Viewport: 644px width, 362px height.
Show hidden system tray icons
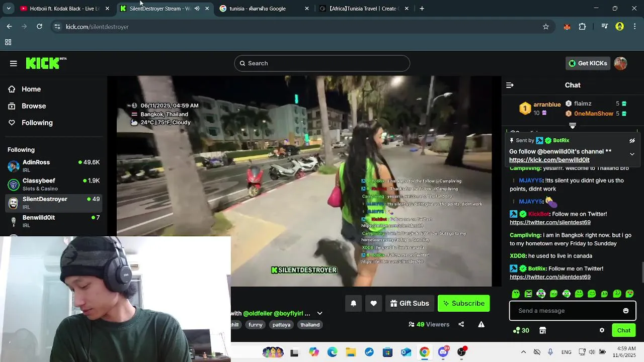pyautogui.click(x=523, y=352)
